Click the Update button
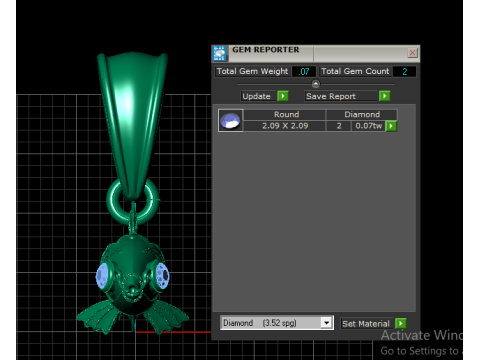 tap(258, 96)
